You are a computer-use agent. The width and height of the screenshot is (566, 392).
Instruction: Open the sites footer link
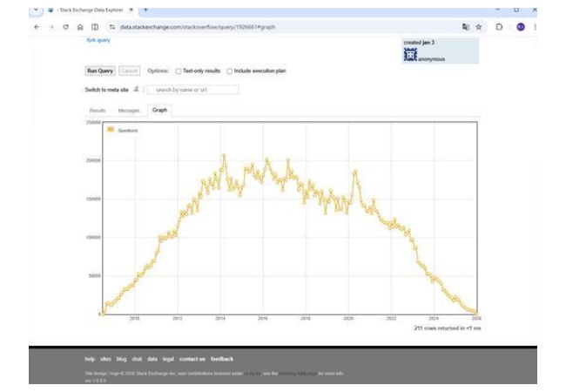coord(105,359)
